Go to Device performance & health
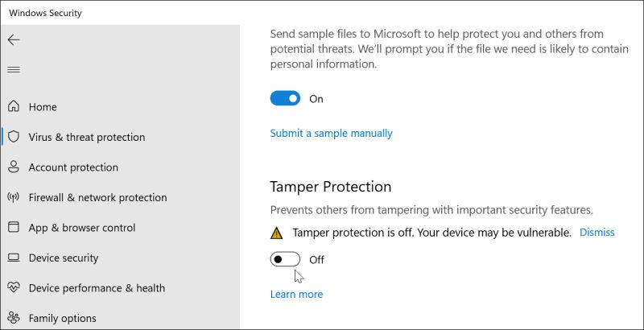Image resolution: width=644 pixels, height=330 pixels. click(97, 287)
